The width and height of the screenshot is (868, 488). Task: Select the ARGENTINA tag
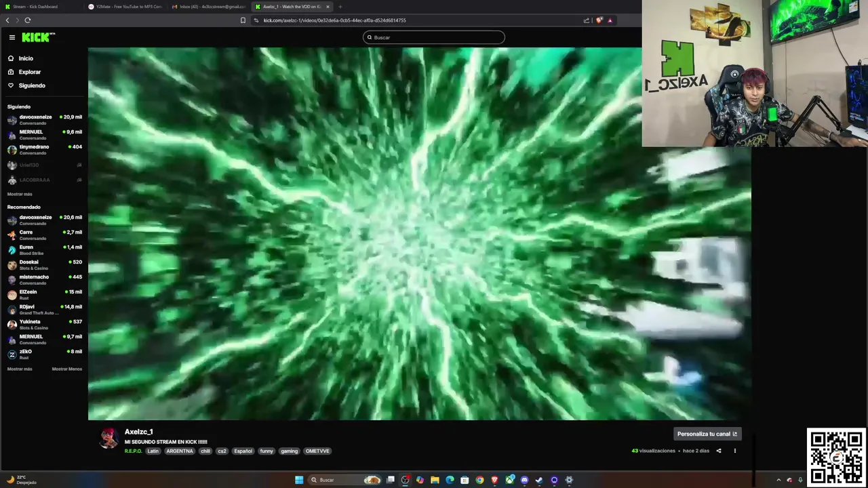(x=180, y=451)
